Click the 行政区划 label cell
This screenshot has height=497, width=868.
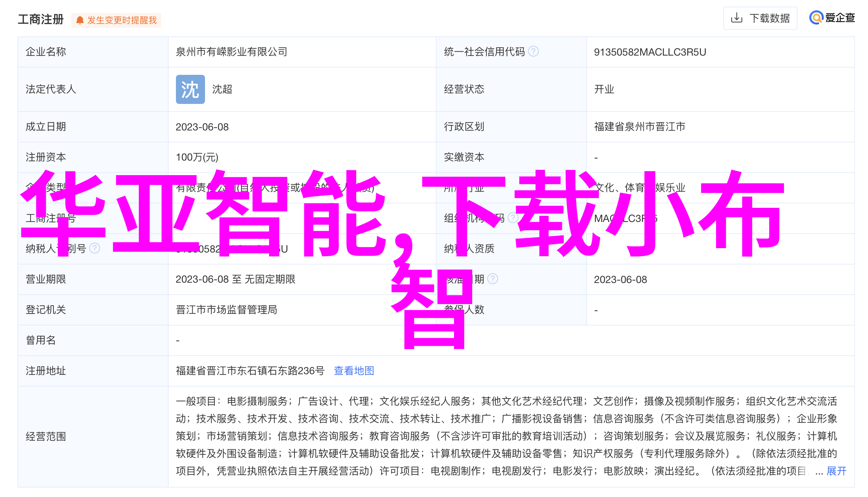(511, 127)
